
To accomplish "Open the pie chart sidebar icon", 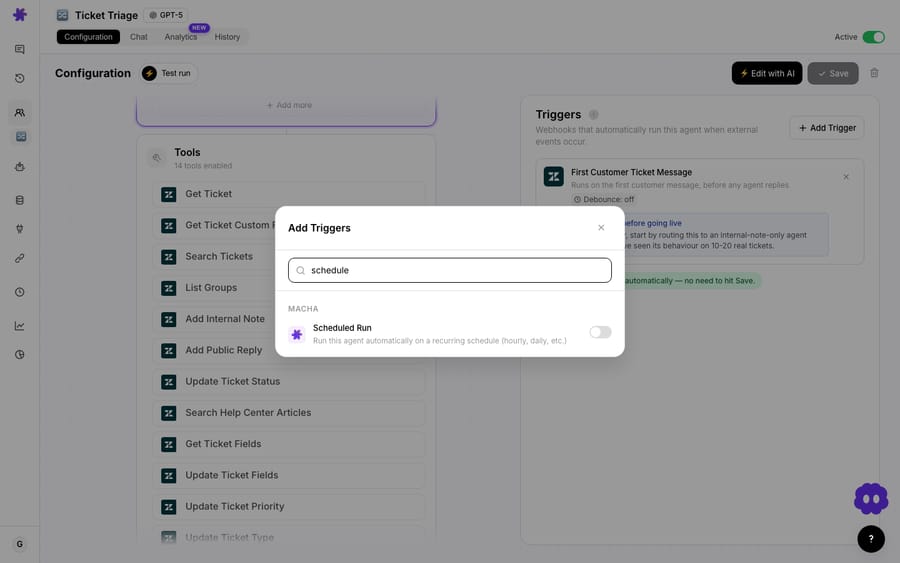I will coord(20,355).
